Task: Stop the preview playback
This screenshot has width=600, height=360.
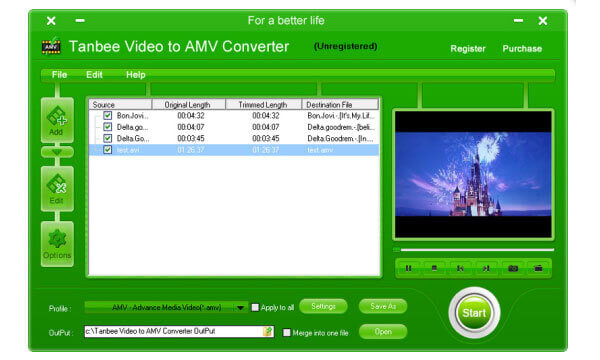Action: [434, 268]
